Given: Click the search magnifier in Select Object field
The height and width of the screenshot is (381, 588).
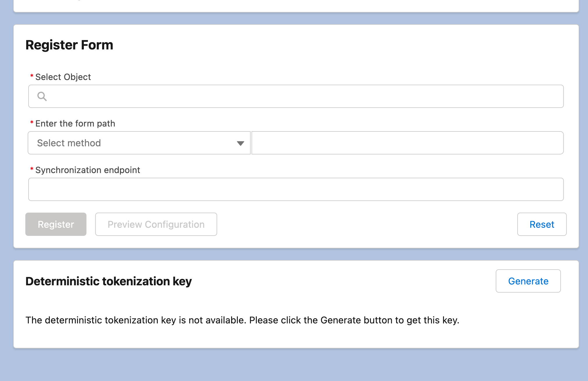Looking at the screenshot, I should pyautogui.click(x=42, y=96).
